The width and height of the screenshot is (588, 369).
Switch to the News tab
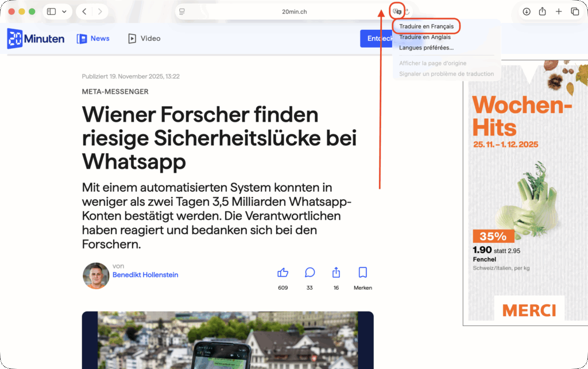click(x=93, y=38)
